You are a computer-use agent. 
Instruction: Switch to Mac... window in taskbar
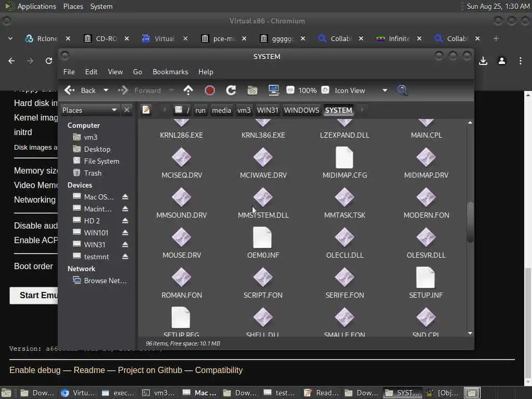(x=200, y=393)
